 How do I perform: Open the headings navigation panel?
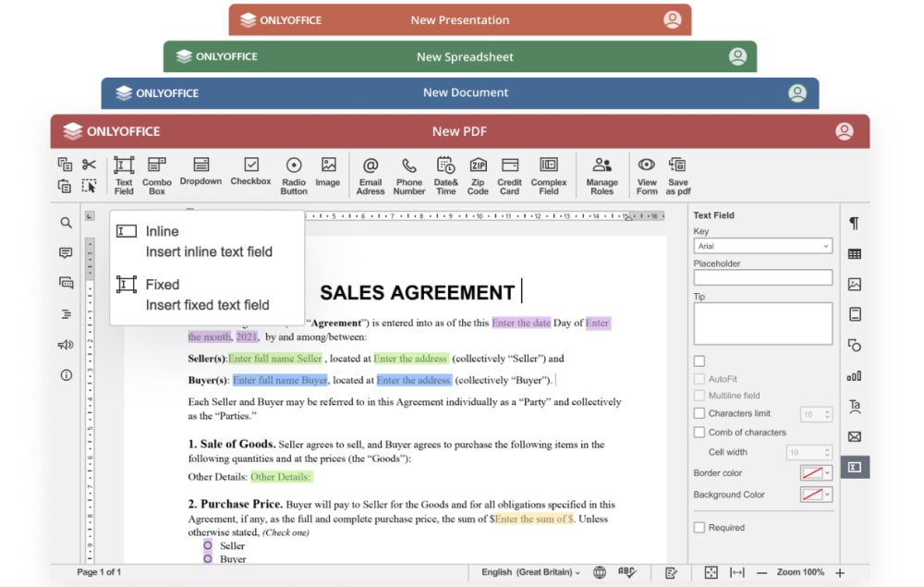[66, 314]
